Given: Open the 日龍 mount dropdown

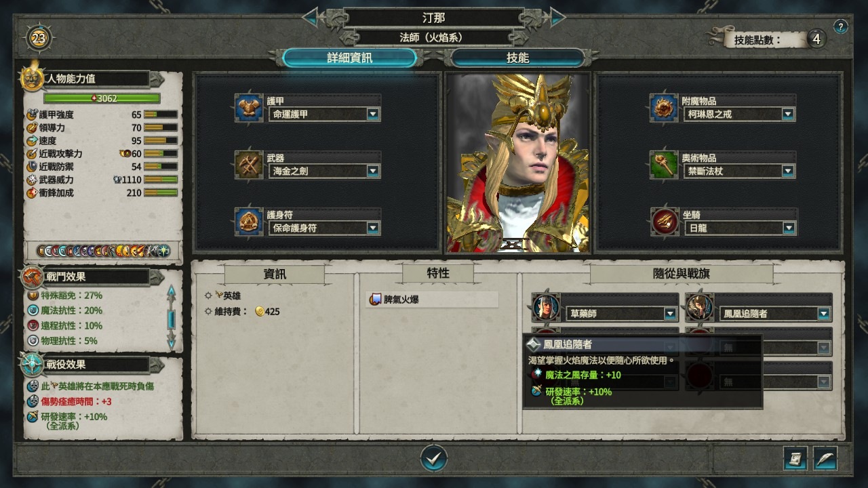Looking at the screenshot, I should (788, 228).
